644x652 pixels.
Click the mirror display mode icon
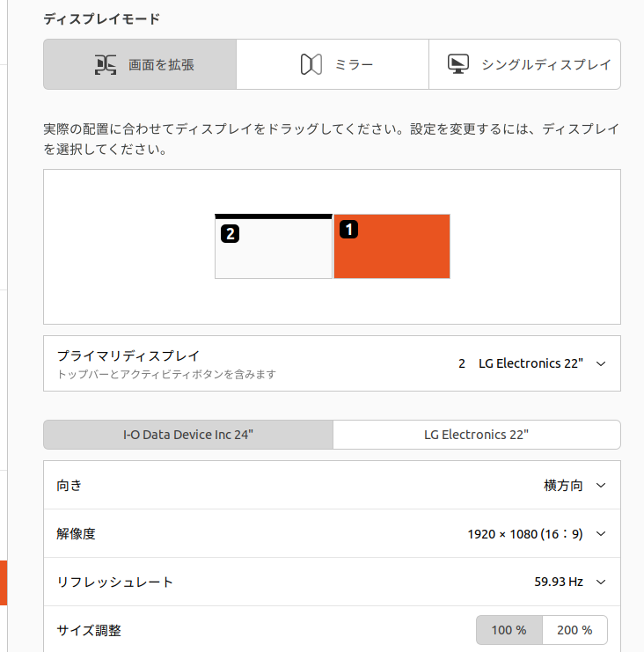tap(311, 65)
